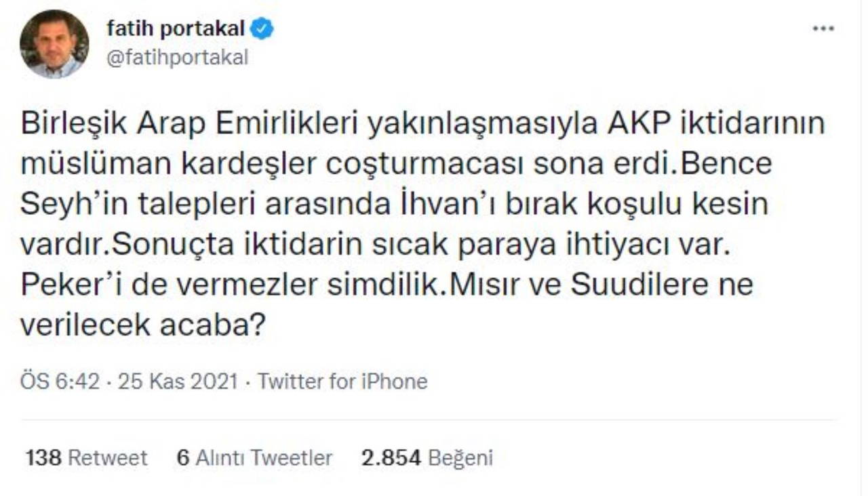Click the blue verified badge
The height and width of the screenshot is (496, 868).
tap(262, 29)
